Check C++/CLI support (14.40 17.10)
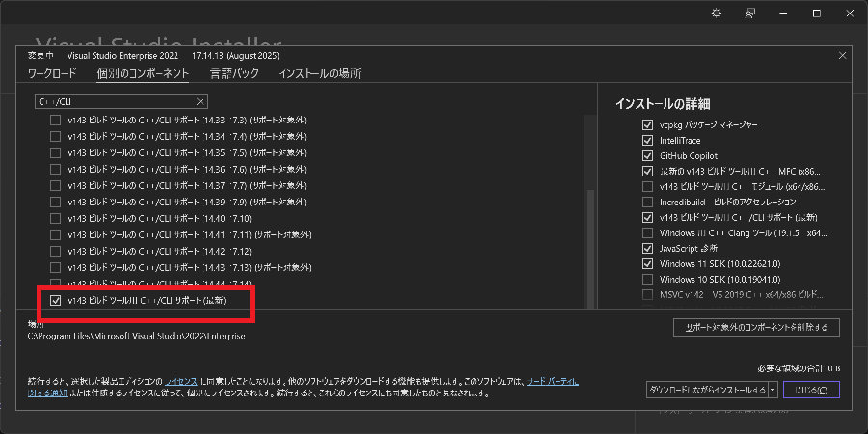868x434 pixels. pos(55,218)
